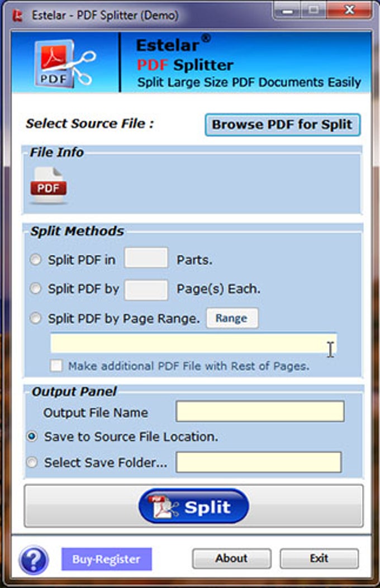
Task: Click the number of Parts input field
Action: (146, 259)
